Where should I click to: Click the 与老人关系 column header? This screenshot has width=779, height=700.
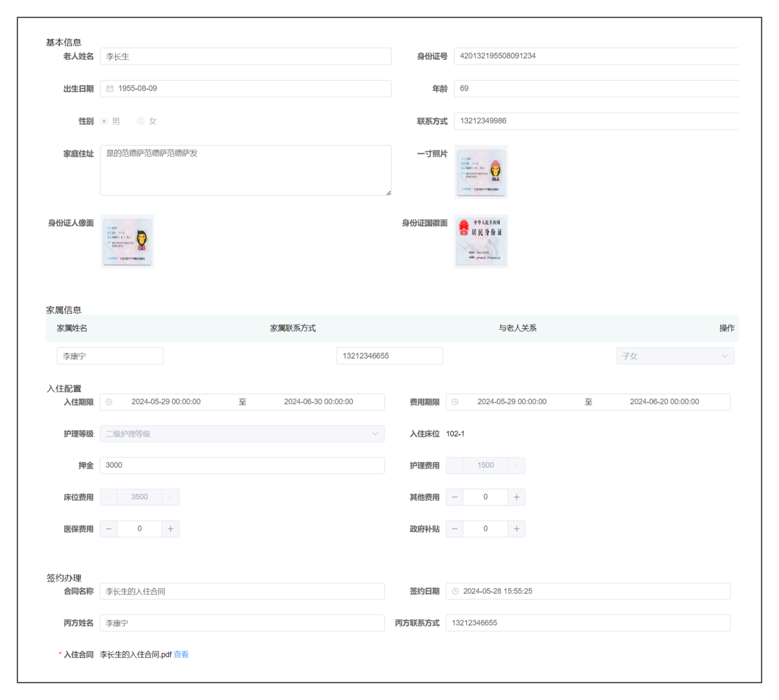[517, 328]
